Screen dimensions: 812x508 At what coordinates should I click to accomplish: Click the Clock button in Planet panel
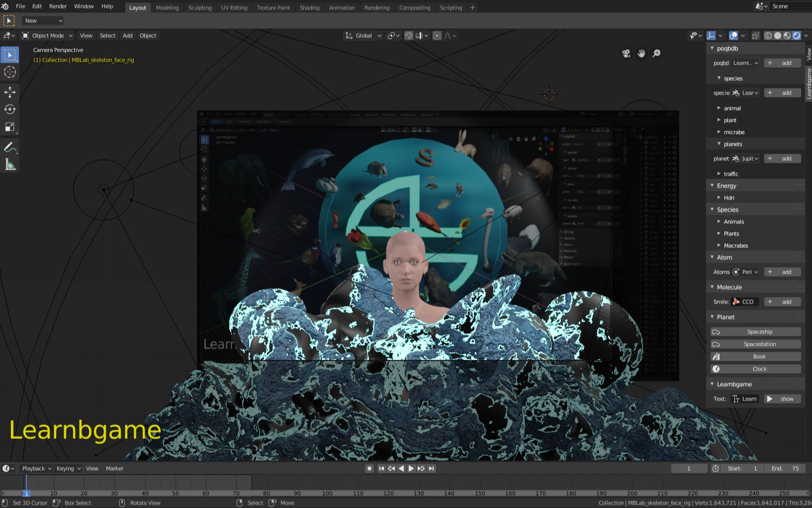pyautogui.click(x=755, y=369)
